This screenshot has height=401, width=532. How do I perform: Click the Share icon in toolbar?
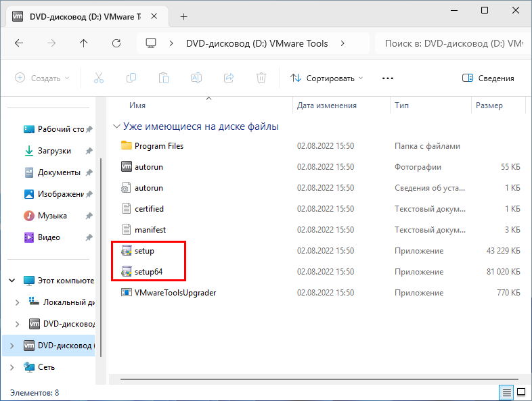tap(229, 78)
